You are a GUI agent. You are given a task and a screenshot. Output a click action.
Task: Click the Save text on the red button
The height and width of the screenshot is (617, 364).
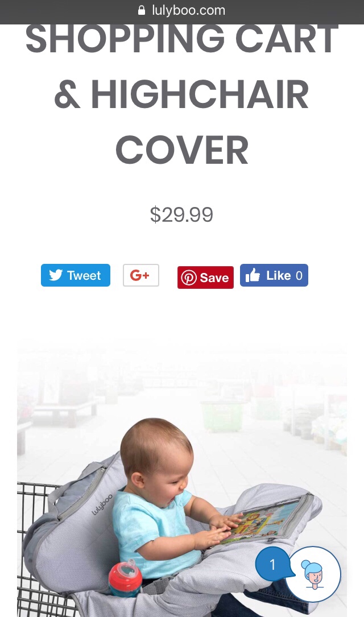(x=214, y=278)
